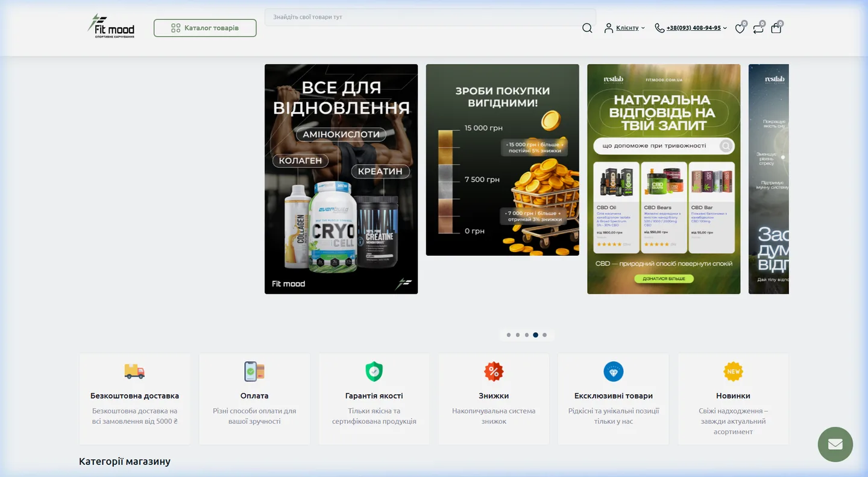Image resolution: width=868 pixels, height=477 pixels.
Task: Open the green envelope contact button
Action: coord(835,444)
